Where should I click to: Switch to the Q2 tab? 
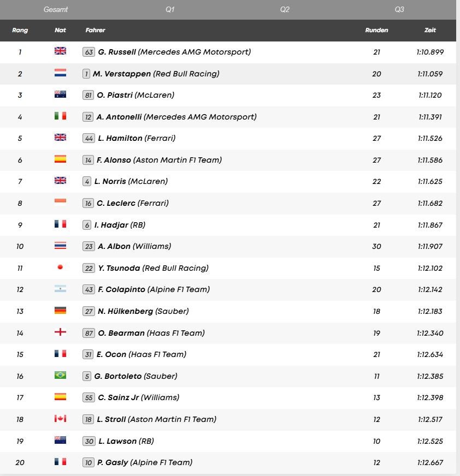pyautogui.click(x=285, y=9)
